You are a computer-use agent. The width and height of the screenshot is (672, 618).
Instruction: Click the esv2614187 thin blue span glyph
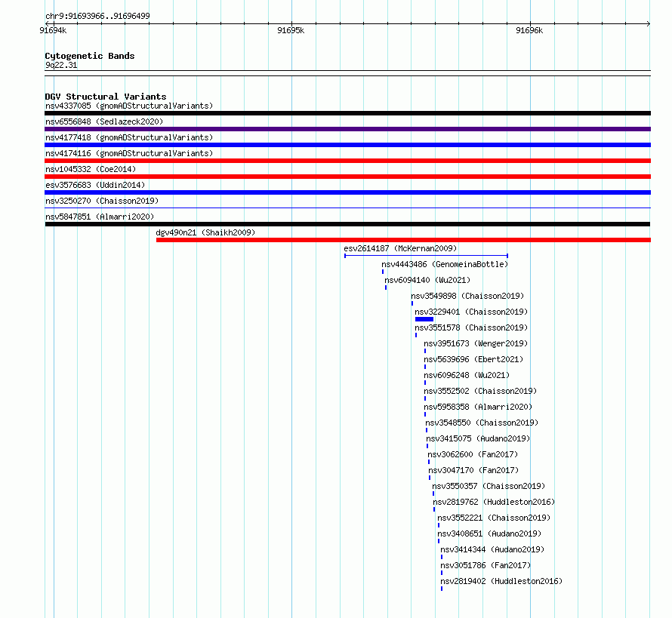(426, 256)
